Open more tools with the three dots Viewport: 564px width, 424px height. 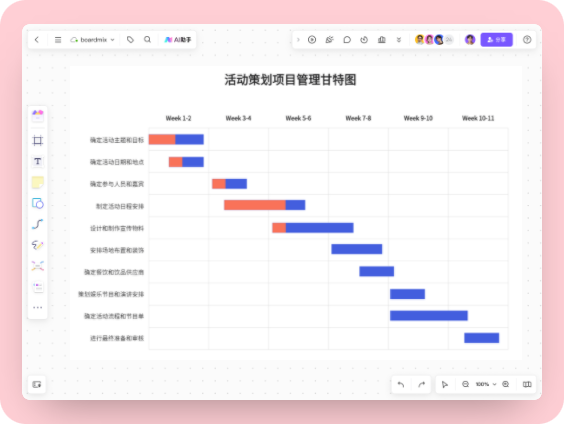coord(38,307)
